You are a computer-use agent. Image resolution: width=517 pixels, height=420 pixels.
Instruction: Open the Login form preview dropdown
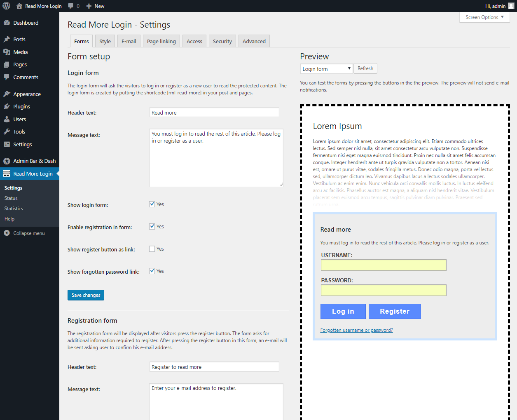(x=326, y=69)
